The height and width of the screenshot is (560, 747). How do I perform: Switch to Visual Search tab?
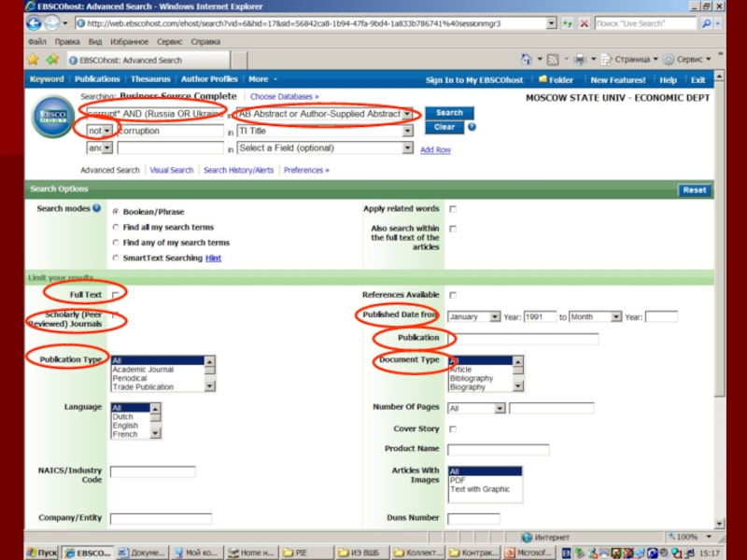point(172,170)
